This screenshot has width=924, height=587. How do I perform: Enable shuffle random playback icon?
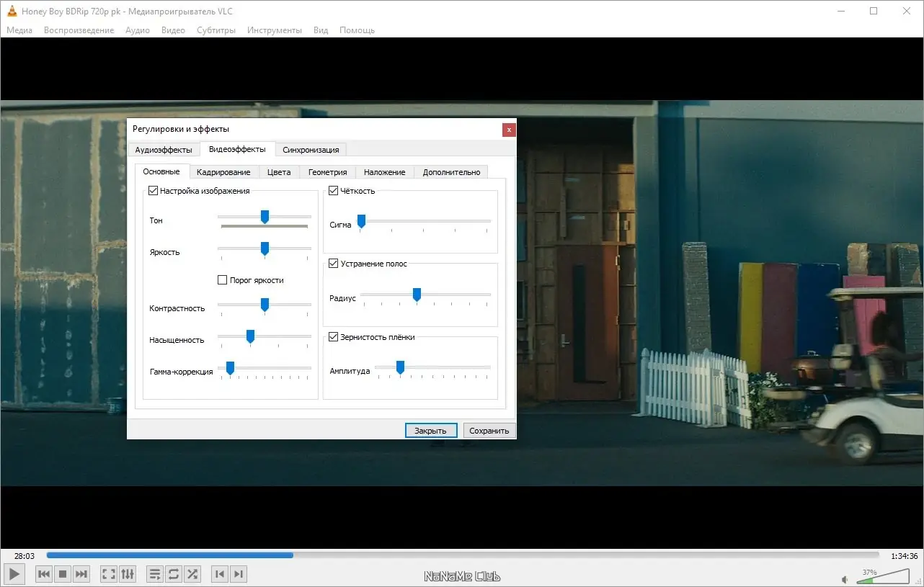(x=192, y=574)
